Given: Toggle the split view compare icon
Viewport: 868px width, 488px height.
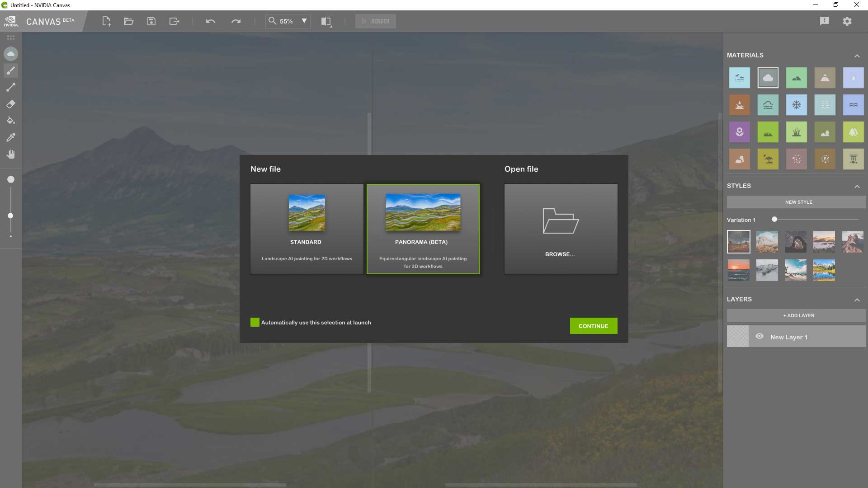Looking at the screenshot, I should pyautogui.click(x=326, y=21).
